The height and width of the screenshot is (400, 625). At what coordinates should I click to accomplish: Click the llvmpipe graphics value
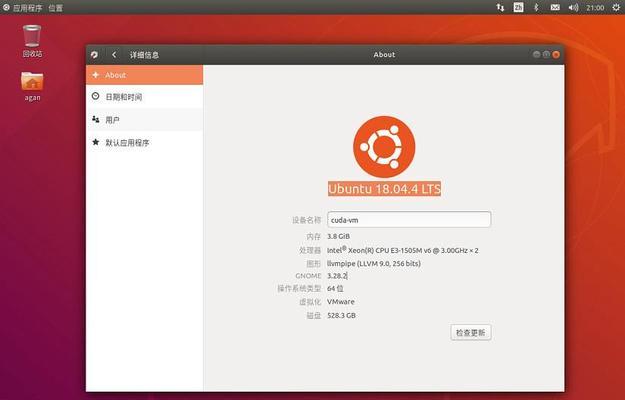(x=373, y=263)
